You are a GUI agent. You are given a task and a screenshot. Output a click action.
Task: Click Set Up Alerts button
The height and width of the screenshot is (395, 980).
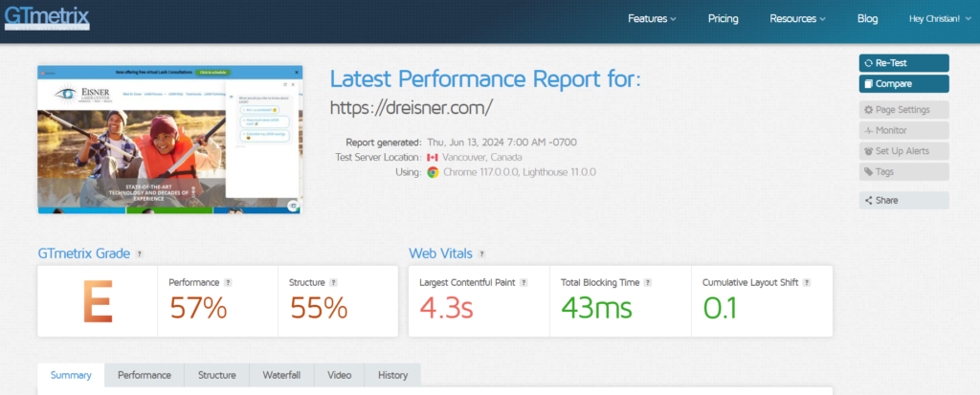tap(903, 150)
